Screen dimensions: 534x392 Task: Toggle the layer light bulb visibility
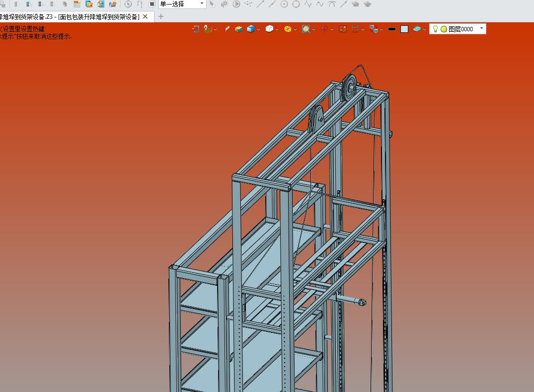tap(435, 29)
